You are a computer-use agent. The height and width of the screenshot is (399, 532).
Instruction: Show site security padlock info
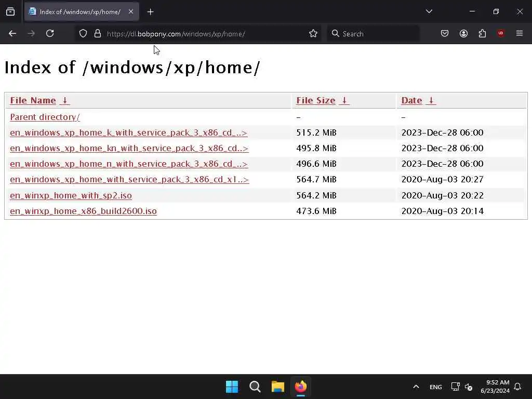[98, 33]
